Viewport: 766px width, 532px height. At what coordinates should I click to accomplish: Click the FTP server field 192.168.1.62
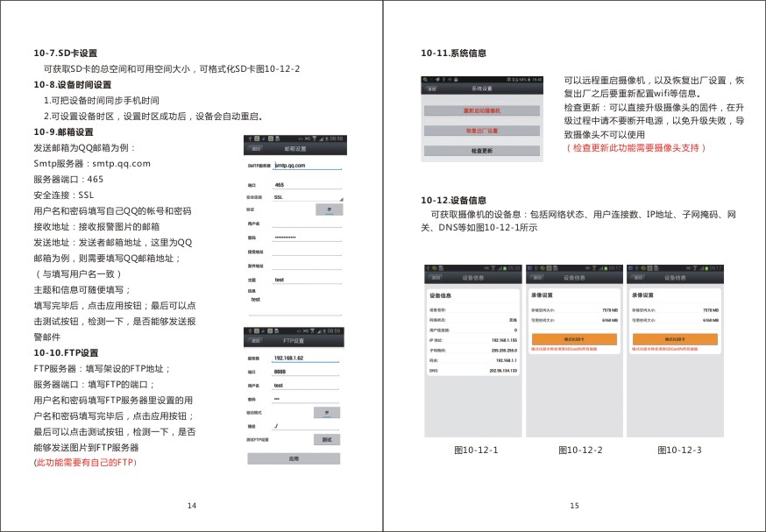point(305,358)
